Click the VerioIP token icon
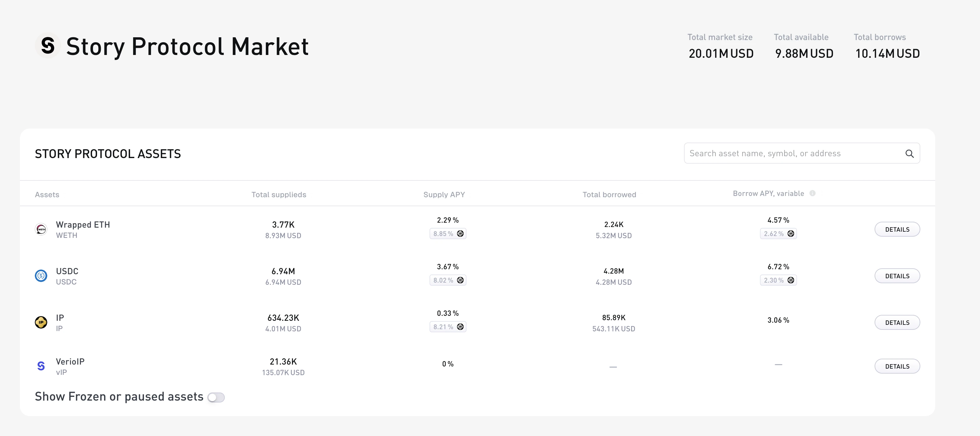980x436 pixels. (x=41, y=366)
